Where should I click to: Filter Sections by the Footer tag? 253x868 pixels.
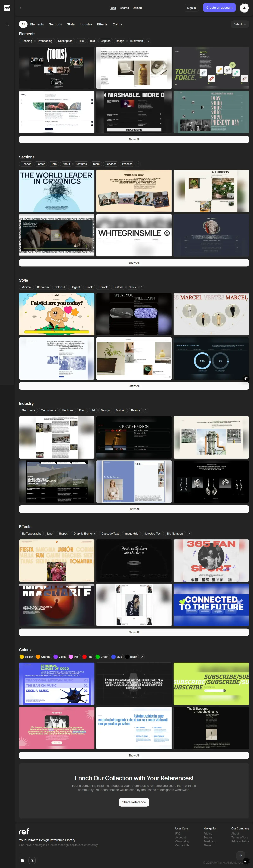(x=40, y=164)
